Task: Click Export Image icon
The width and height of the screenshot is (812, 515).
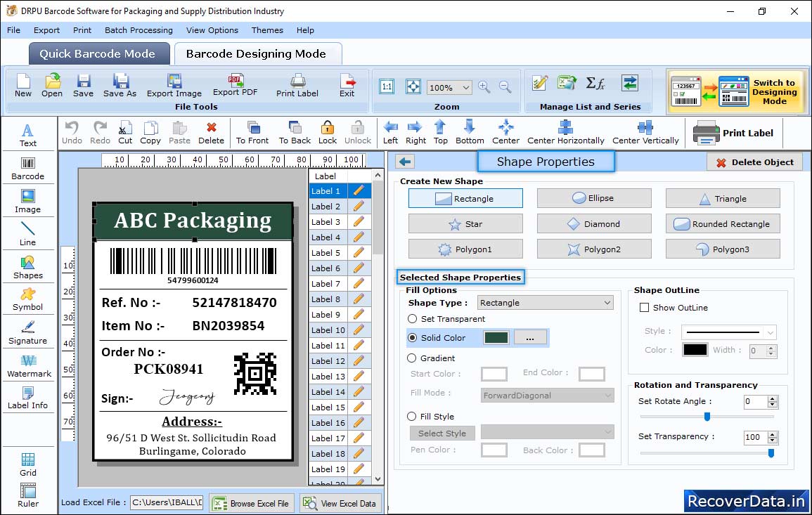Action: [174, 86]
